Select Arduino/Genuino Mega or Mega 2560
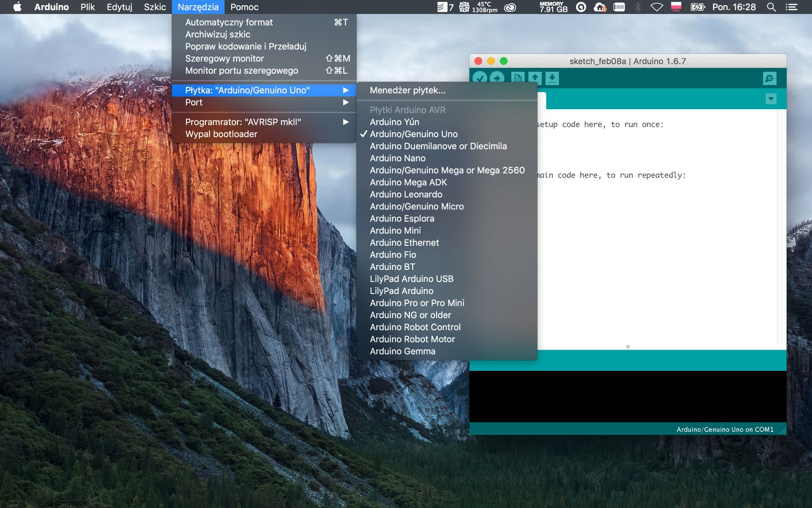812x508 pixels. (447, 170)
